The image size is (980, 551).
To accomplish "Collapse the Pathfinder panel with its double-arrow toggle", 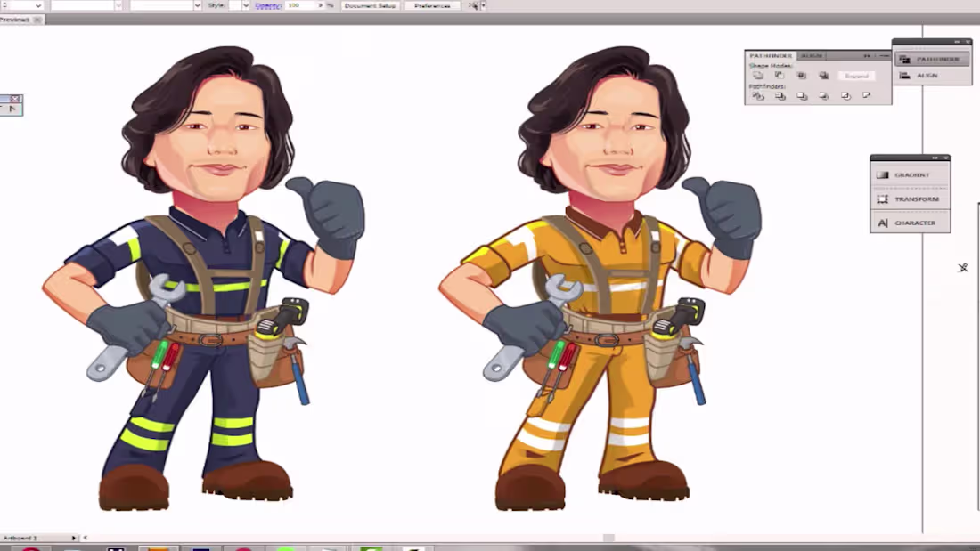I will tap(868, 54).
